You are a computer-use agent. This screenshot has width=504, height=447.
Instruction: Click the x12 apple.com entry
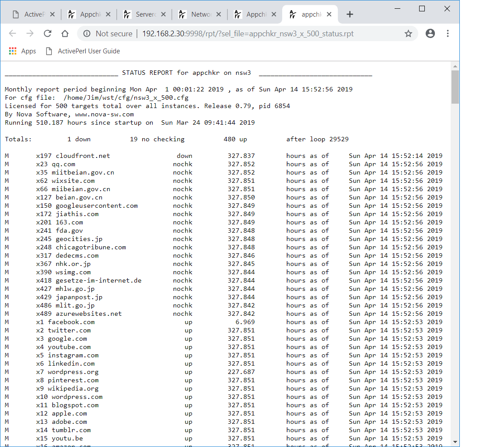pos(61,414)
